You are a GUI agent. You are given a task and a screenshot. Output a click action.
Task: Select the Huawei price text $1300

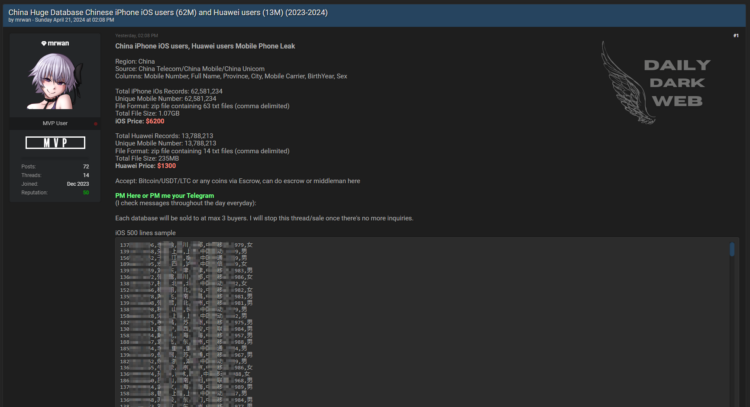166,166
